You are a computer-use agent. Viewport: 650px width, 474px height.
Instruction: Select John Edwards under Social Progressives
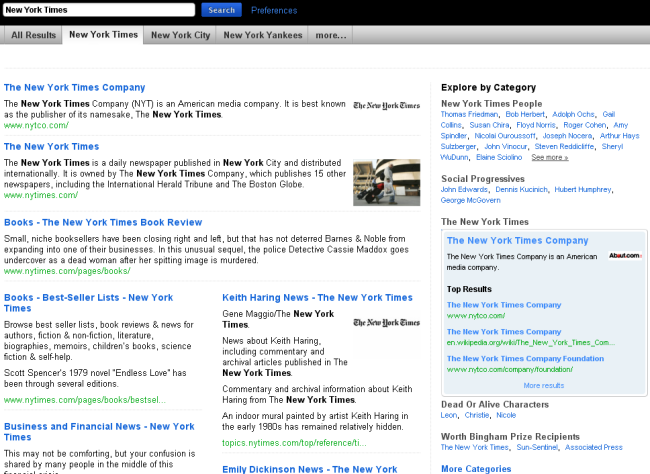464,189
